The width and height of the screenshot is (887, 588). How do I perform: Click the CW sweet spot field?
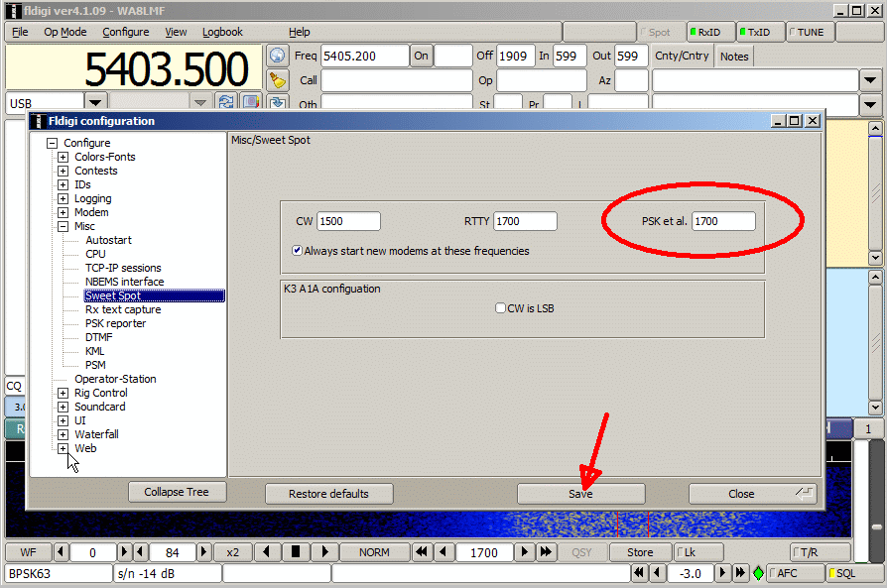point(348,221)
